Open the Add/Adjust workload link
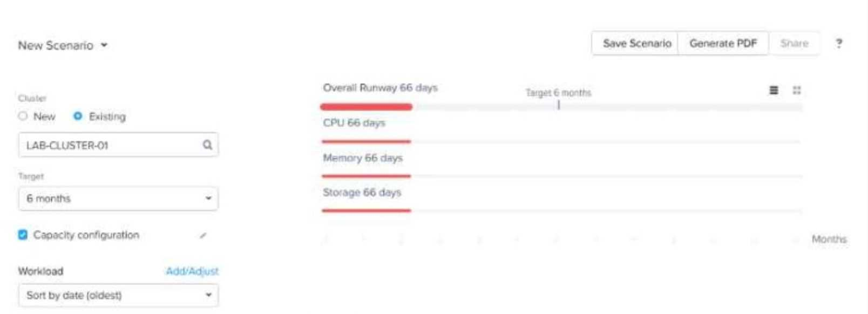Image resolution: width=868 pixels, height=314 pixels. [x=192, y=271]
